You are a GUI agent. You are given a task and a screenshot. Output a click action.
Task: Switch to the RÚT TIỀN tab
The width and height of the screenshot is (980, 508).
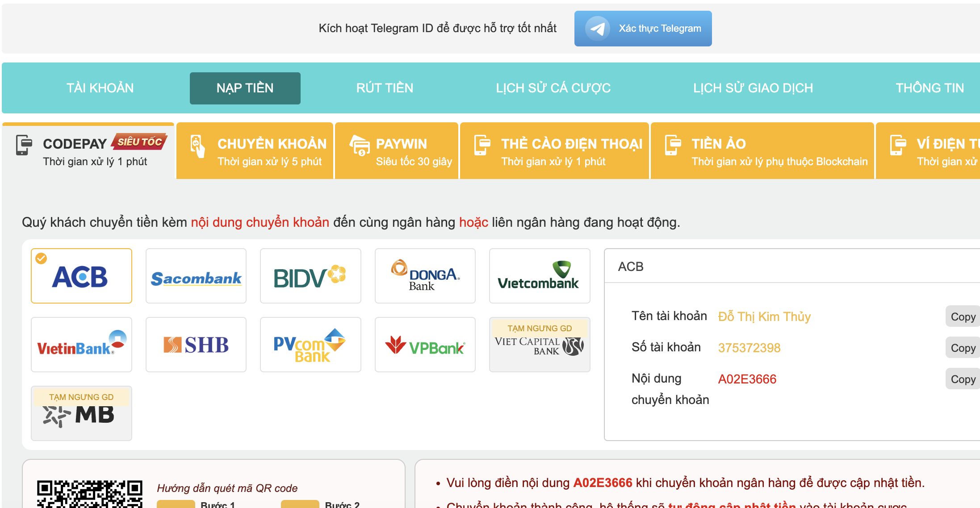pyautogui.click(x=385, y=88)
